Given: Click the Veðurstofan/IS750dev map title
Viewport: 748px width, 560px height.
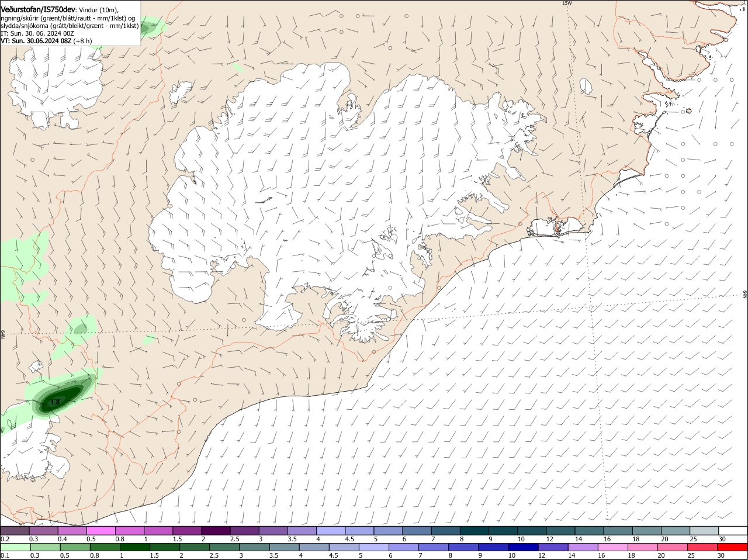Looking at the screenshot, I should [38, 9].
